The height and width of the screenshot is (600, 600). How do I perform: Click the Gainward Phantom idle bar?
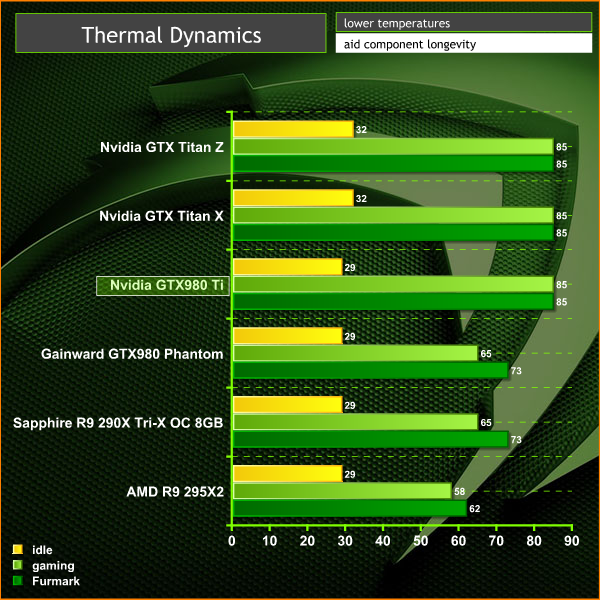[x=288, y=336]
